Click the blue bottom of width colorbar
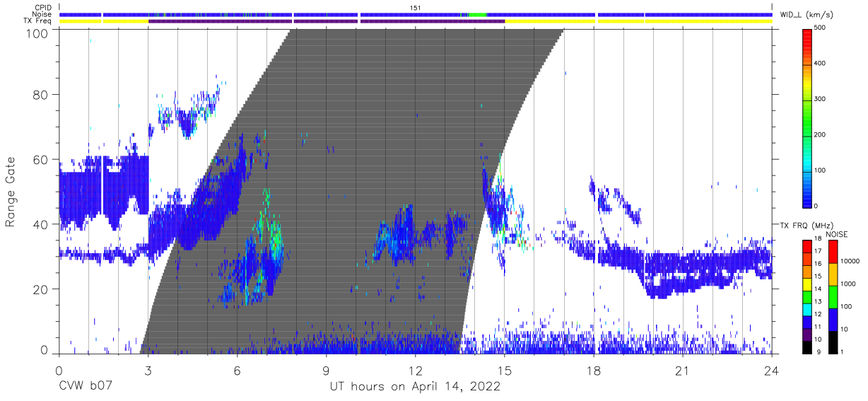This screenshot has width=868, height=401. coord(807,198)
